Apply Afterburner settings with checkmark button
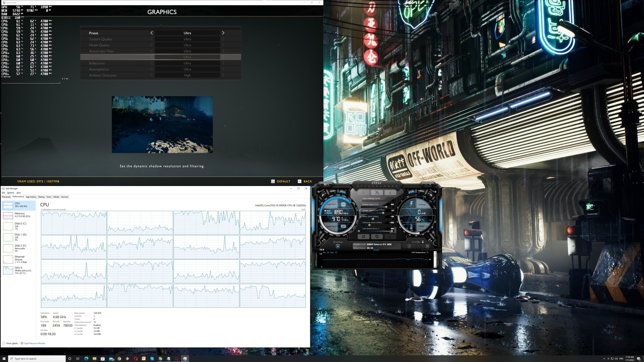This screenshot has height=362, width=644. click(390, 237)
